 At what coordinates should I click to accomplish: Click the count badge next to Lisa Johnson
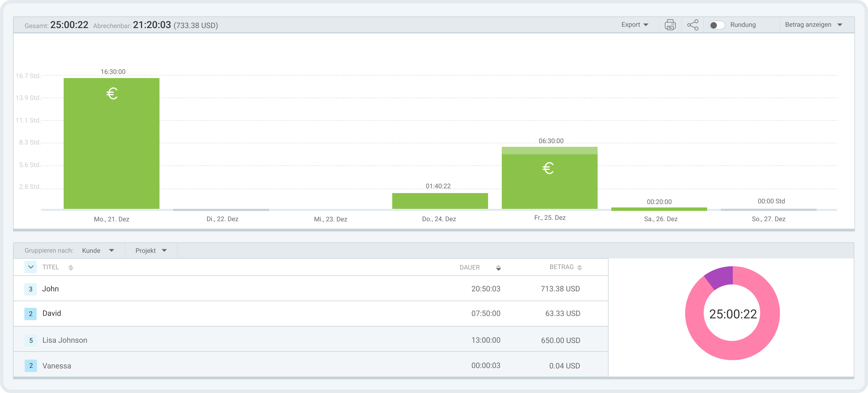tap(30, 340)
